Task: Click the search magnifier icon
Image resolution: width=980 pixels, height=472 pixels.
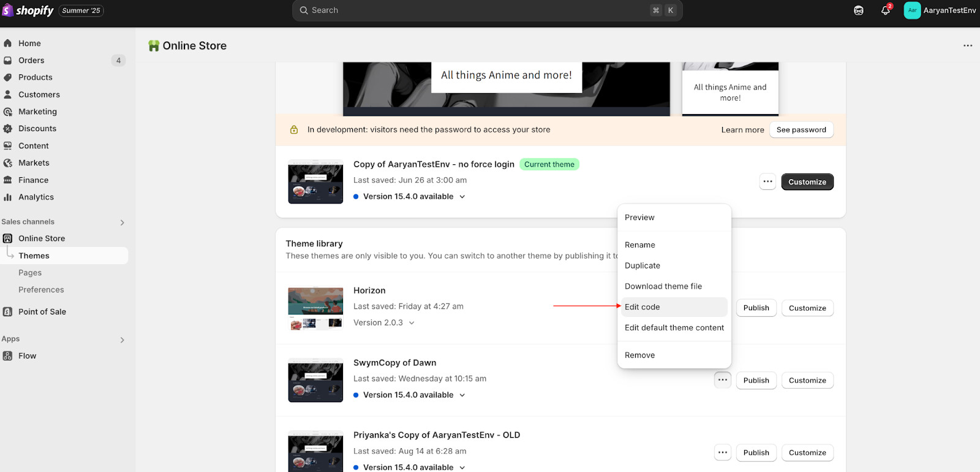Action: point(304,10)
